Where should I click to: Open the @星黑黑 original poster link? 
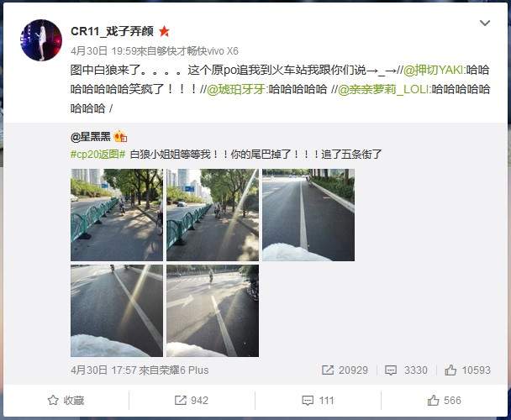point(91,137)
